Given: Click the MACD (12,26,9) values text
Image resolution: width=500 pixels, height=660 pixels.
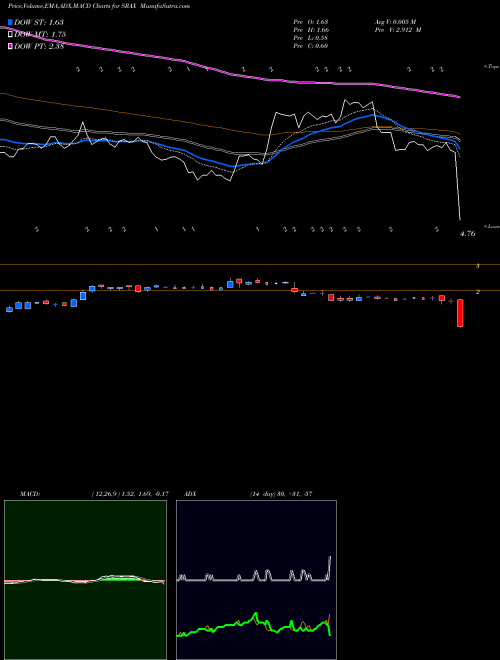Looking at the screenshot, I should (130, 494).
